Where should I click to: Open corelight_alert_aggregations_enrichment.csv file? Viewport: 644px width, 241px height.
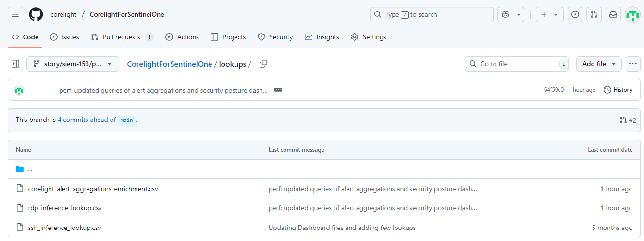(x=93, y=189)
